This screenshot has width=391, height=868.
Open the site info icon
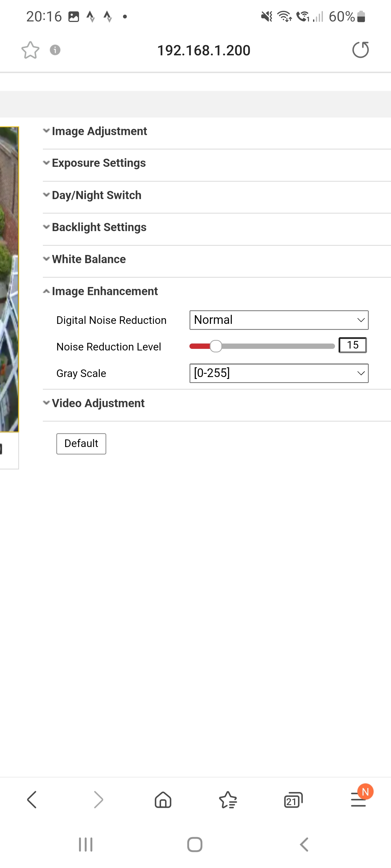(55, 50)
